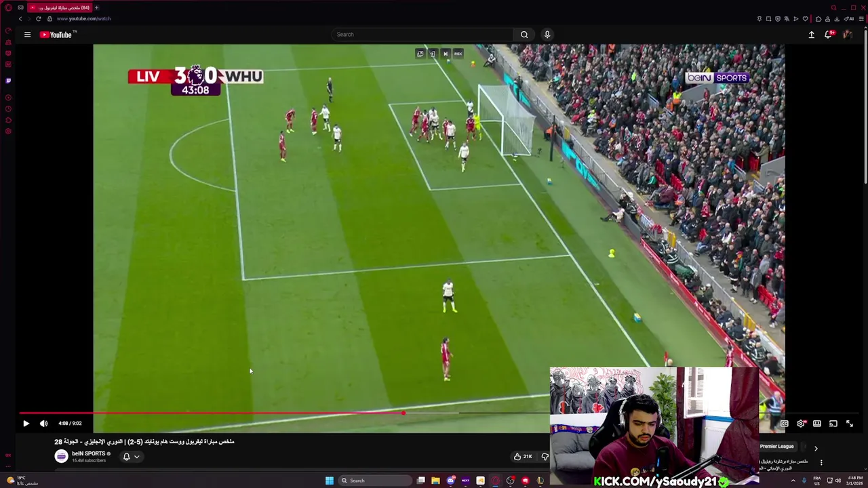Click the Windows taskbar Search box
Screen dimensions: 868x488
[375, 481]
